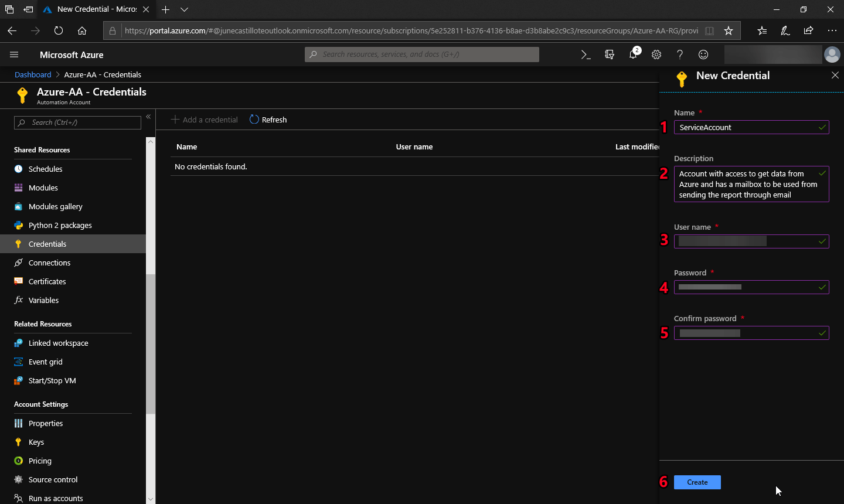Viewport: 844px width, 504px height.
Task: Open Azure Cloud Shell icon
Action: [586, 55]
